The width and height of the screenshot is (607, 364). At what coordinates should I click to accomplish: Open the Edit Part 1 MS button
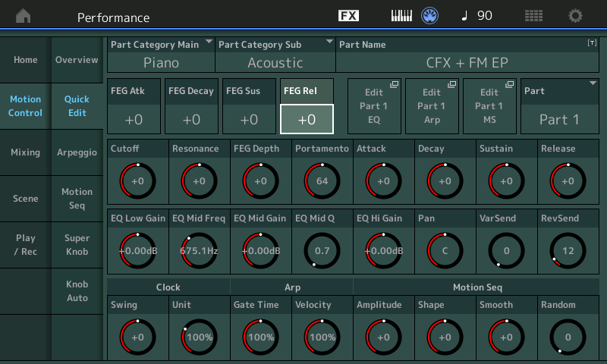click(489, 105)
